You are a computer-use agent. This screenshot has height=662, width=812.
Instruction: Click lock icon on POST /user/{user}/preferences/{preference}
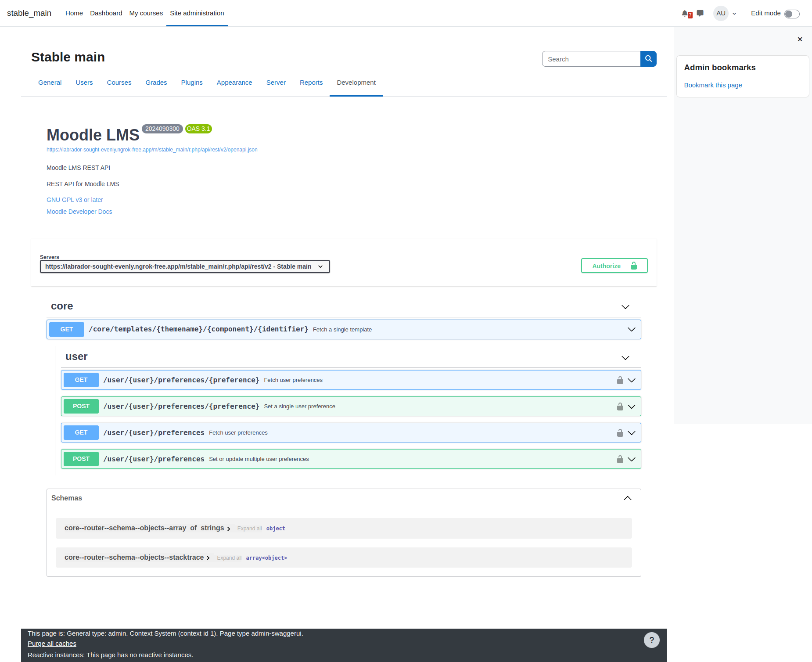tap(620, 407)
